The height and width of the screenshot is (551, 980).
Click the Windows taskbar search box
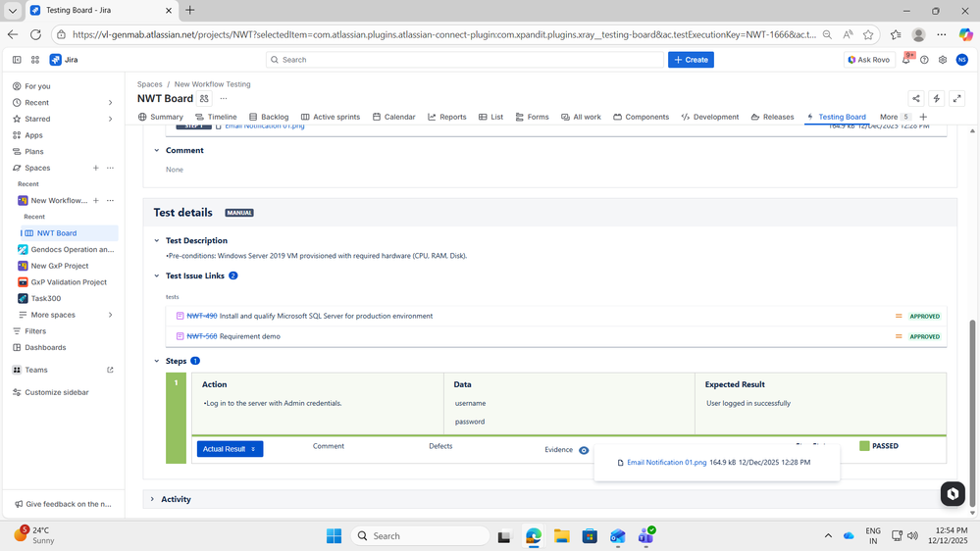420,536
